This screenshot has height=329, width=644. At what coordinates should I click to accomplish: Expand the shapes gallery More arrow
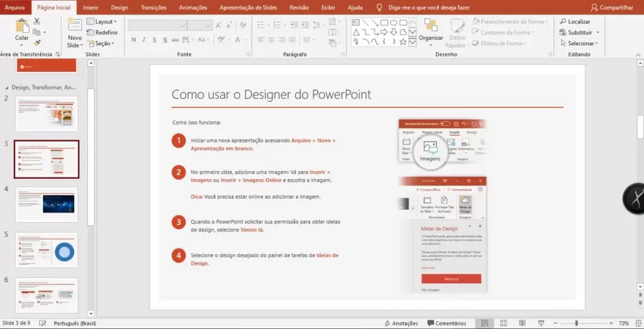pyautogui.click(x=413, y=42)
